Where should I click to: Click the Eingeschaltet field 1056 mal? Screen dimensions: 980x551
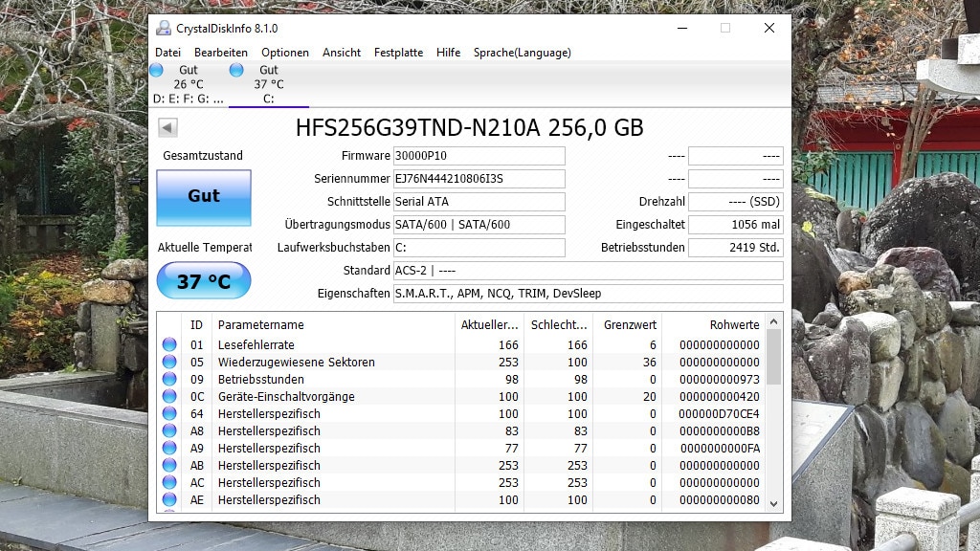click(x=736, y=224)
